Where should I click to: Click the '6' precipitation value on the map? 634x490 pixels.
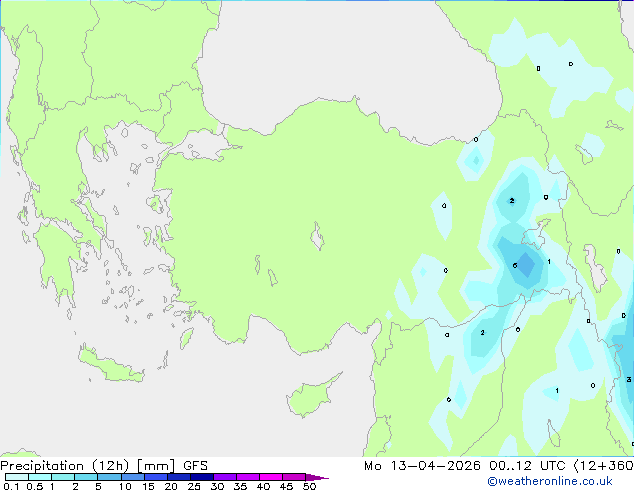pos(515,266)
